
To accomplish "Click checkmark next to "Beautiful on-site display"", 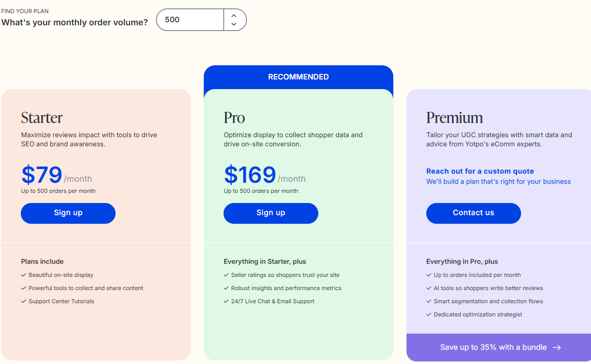I will [x=23, y=275].
